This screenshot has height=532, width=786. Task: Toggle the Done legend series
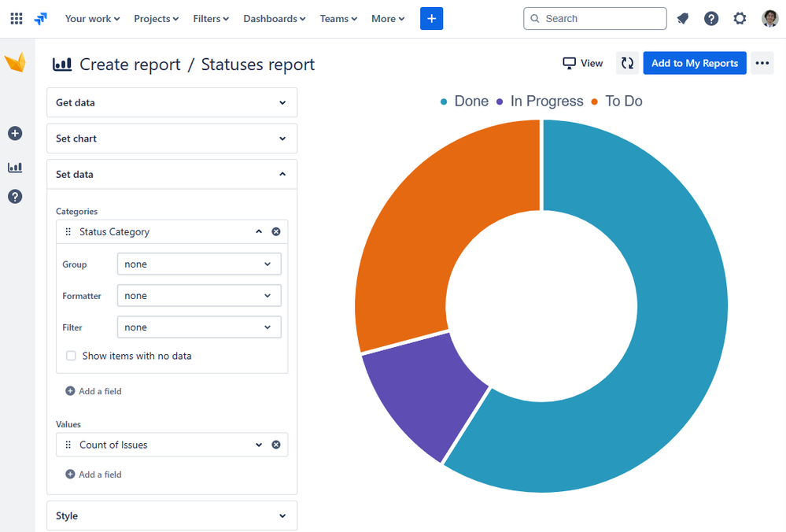coord(464,102)
